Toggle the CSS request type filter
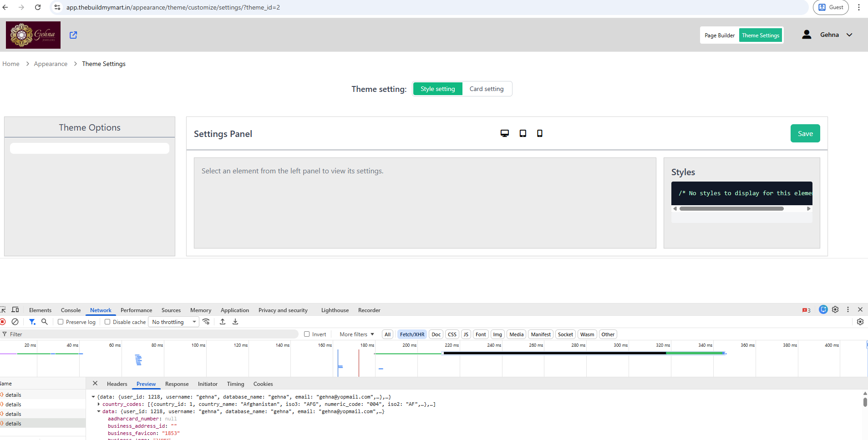The width and height of the screenshot is (868, 440). [452, 334]
